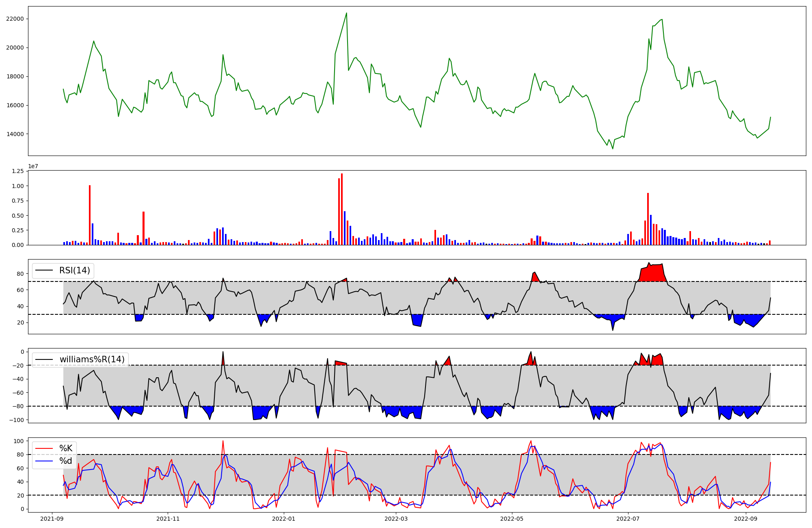Click the 2022-01 x-axis date label
The image size is (812, 528).
tap(284, 519)
